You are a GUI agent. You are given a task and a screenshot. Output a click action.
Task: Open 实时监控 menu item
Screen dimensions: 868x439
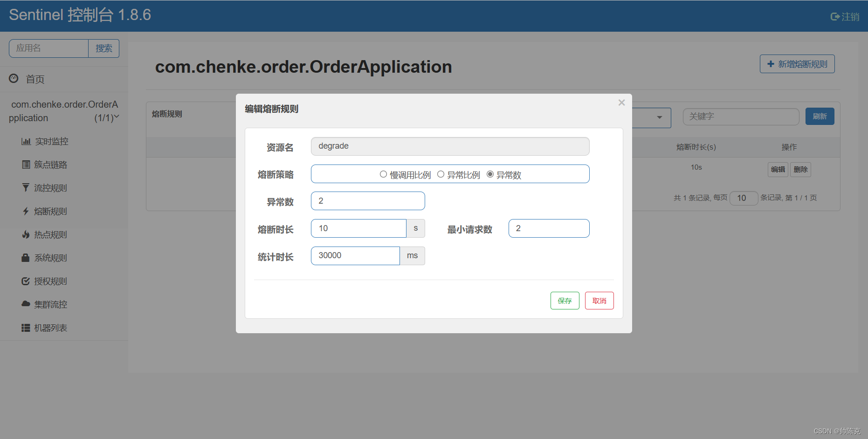pyautogui.click(x=52, y=141)
